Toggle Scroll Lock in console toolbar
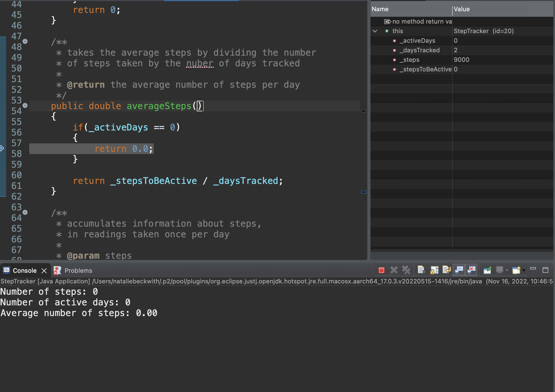Image resolution: width=555 pixels, height=392 pixels. pos(434,270)
